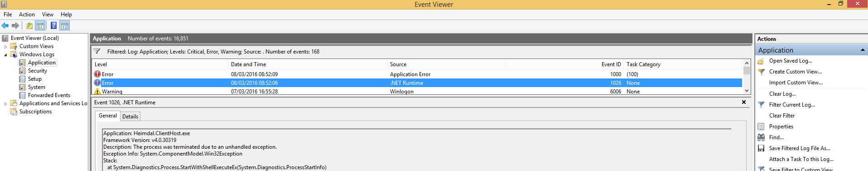The image size is (868, 171).
Task: Click the Filter Current Log funnel icon
Action: point(761,105)
